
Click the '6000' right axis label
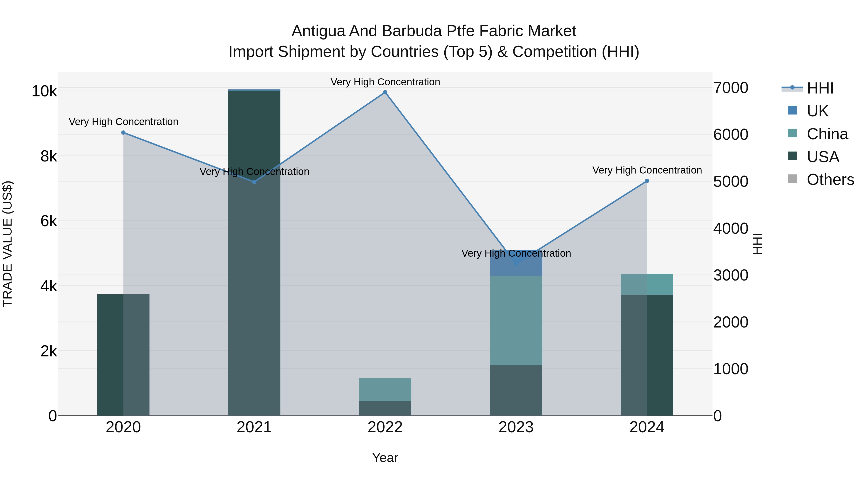731,135
